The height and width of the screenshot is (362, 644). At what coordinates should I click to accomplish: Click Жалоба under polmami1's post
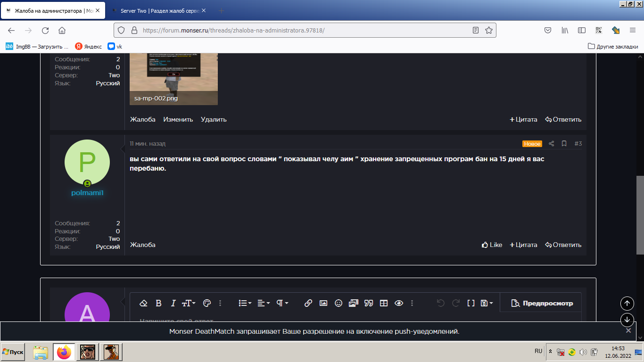(x=143, y=245)
